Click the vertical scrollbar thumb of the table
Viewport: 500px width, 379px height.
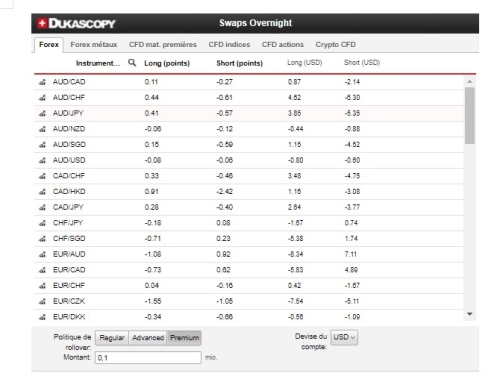[x=470, y=115]
